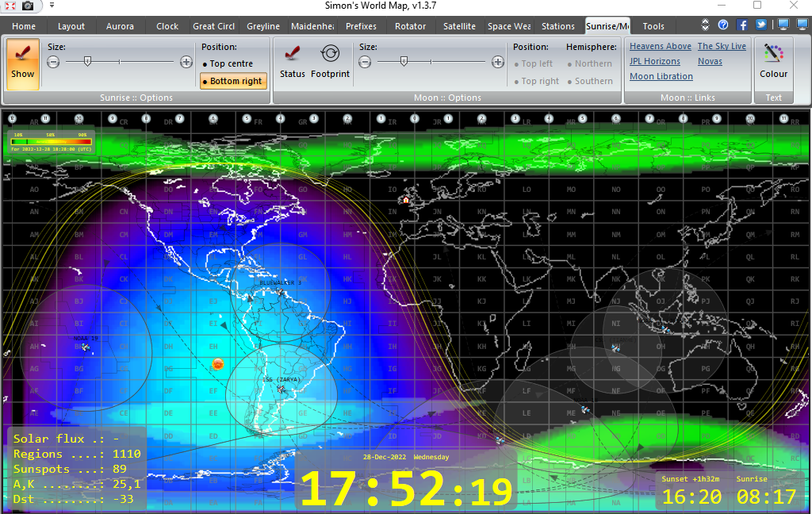
Task: Open the Facebook page icon
Action: click(x=742, y=25)
